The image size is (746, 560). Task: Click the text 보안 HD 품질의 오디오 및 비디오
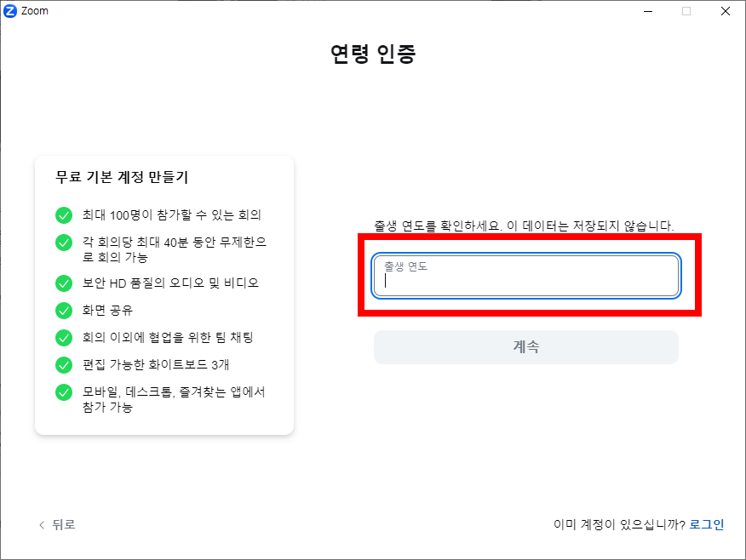click(171, 283)
